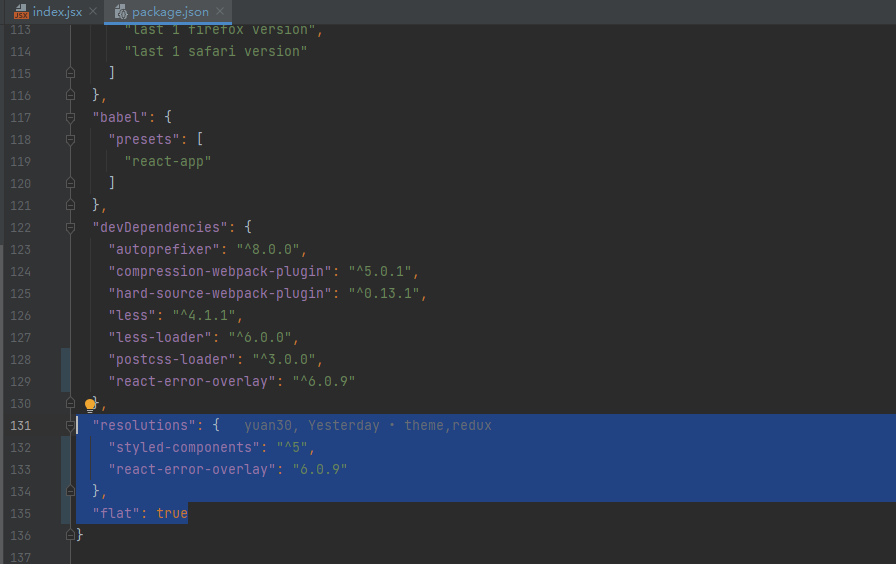
Task: Click fold end marker on line 134
Action: (x=70, y=491)
